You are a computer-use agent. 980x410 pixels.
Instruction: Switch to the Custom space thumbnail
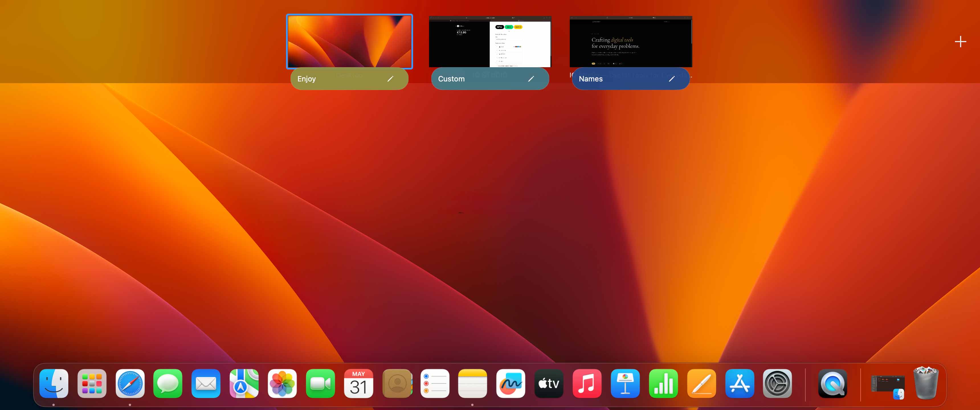tap(490, 42)
